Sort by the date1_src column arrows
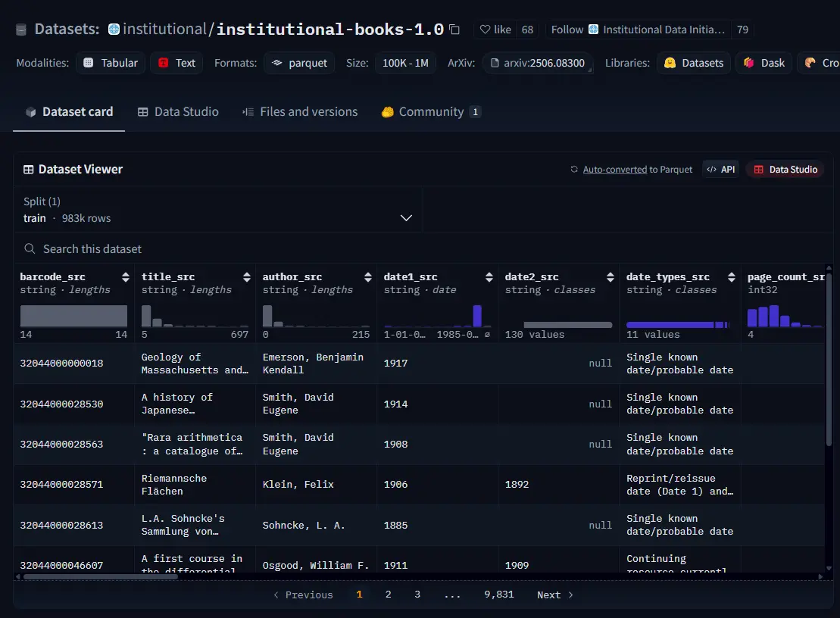This screenshot has height=618, width=840. coord(489,277)
